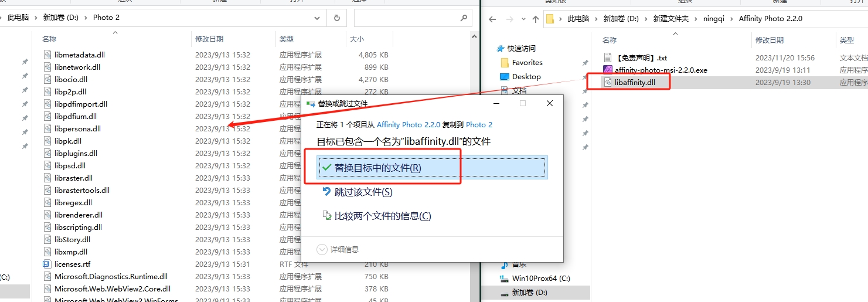Select libp2p.dll file icon
The image size is (868, 302).
tap(47, 91)
